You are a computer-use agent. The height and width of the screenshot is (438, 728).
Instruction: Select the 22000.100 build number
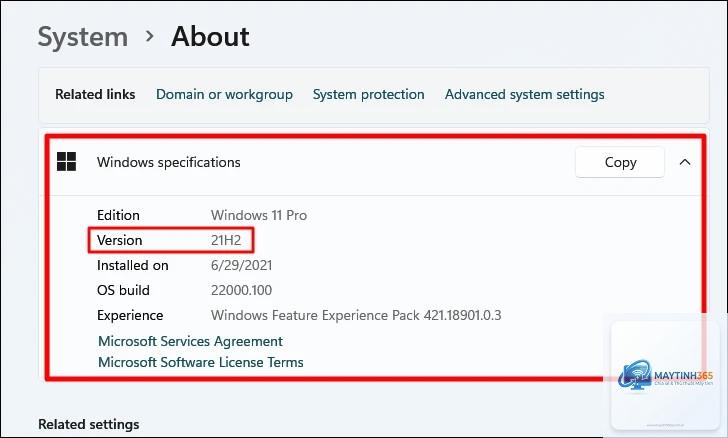point(241,290)
